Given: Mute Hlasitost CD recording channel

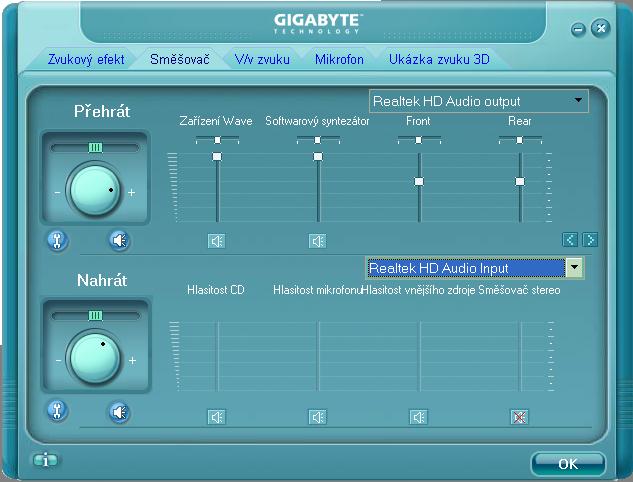Looking at the screenshot, I should (x=217, y=417).
